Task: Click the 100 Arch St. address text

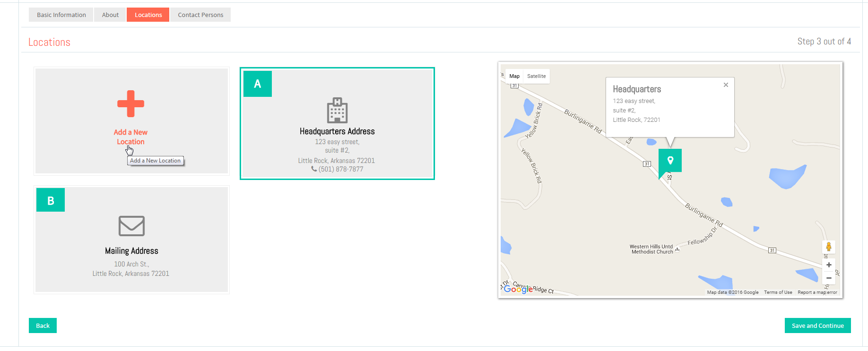Action: 131,264
